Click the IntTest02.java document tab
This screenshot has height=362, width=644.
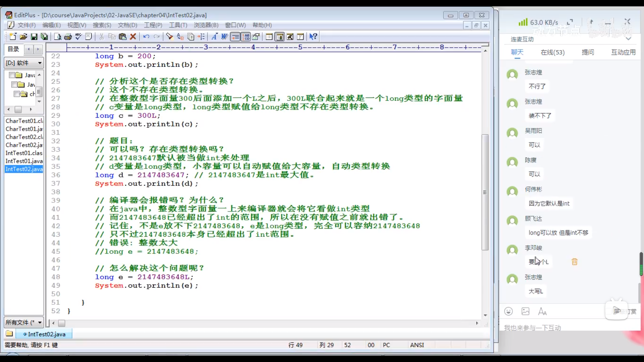pyautogui.click(x=46, y=334)
